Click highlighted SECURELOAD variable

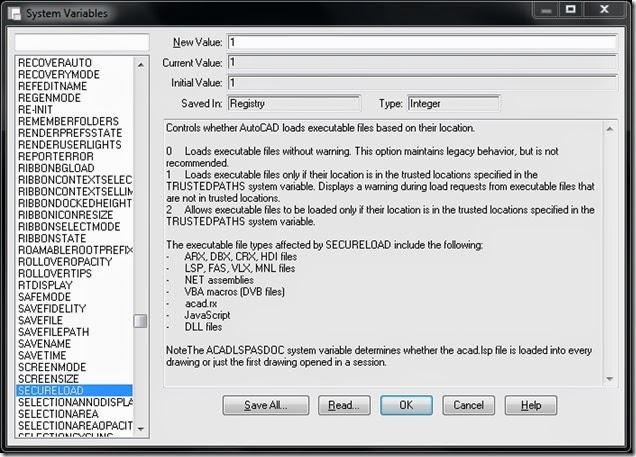[75, 390]
